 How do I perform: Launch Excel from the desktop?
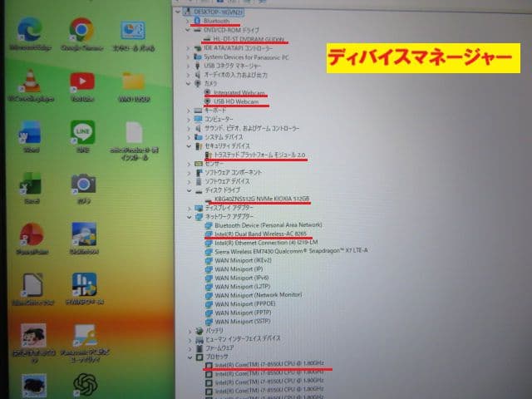click(x=31, y=184)
